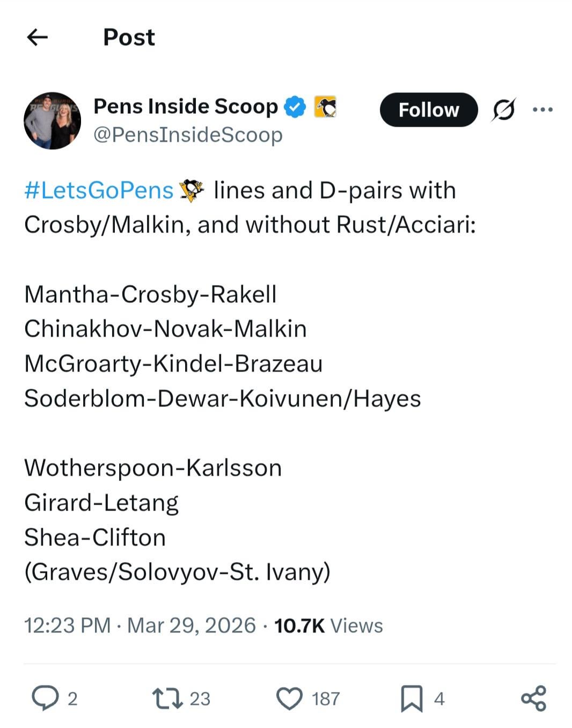Click the Pens Inside Scoop display name
The width and height of the screenshot is (572, 728).
tap(185, 106)
